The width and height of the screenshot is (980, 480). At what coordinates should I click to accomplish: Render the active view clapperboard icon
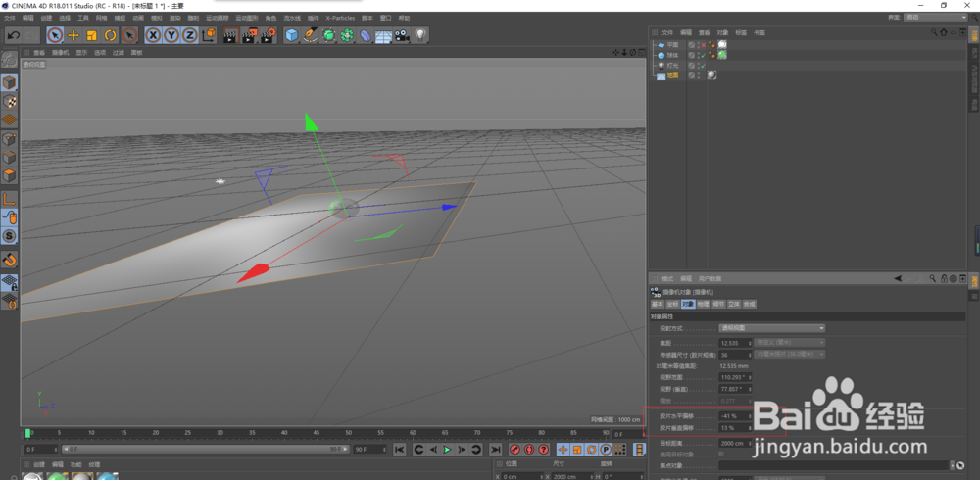pyautogui.click(x=230, y=35)
